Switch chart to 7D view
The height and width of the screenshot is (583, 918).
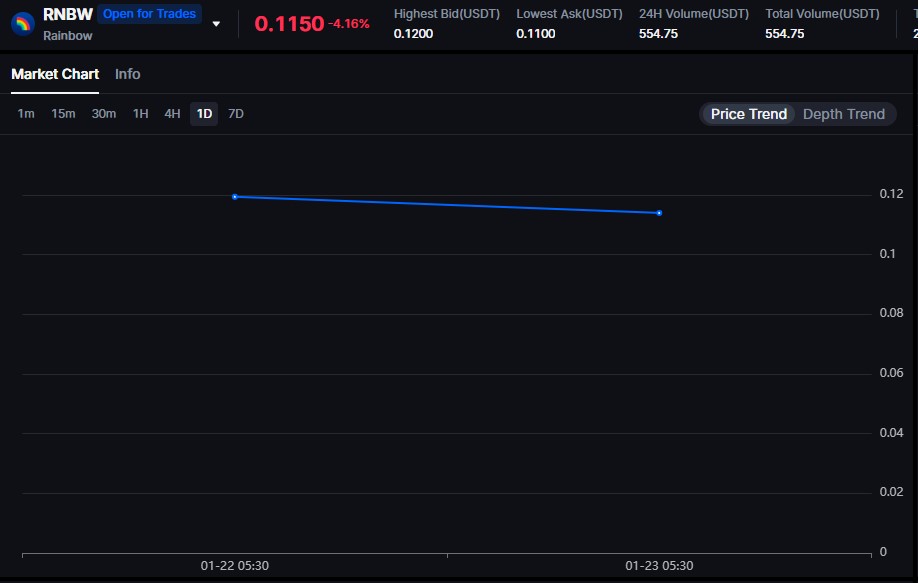coord(235,113)
